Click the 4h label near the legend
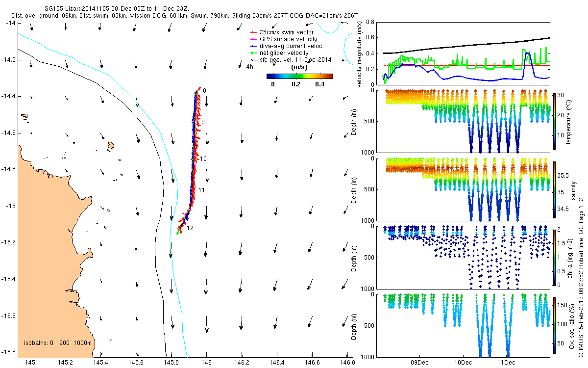Screen dimensions: 588x368 pos(249,67)
